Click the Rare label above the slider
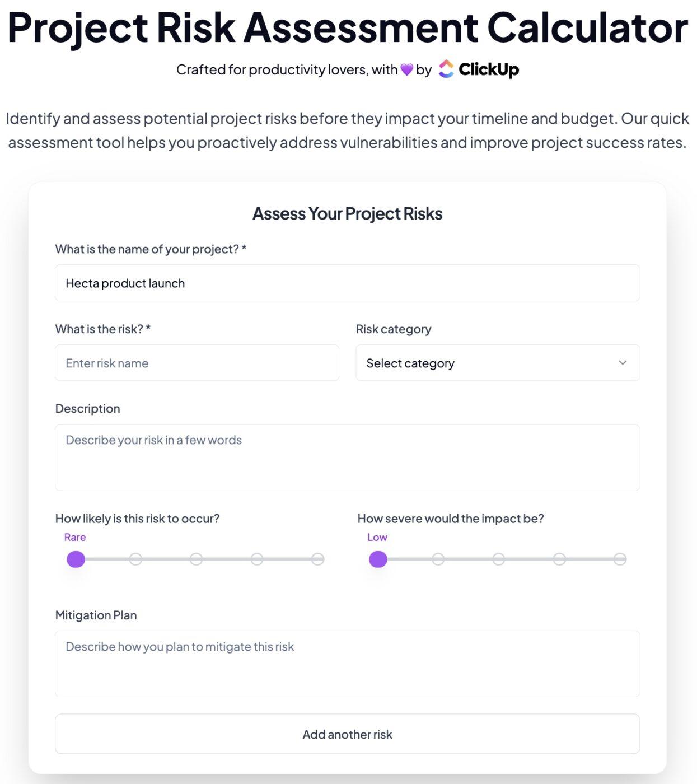 point(74,537)
